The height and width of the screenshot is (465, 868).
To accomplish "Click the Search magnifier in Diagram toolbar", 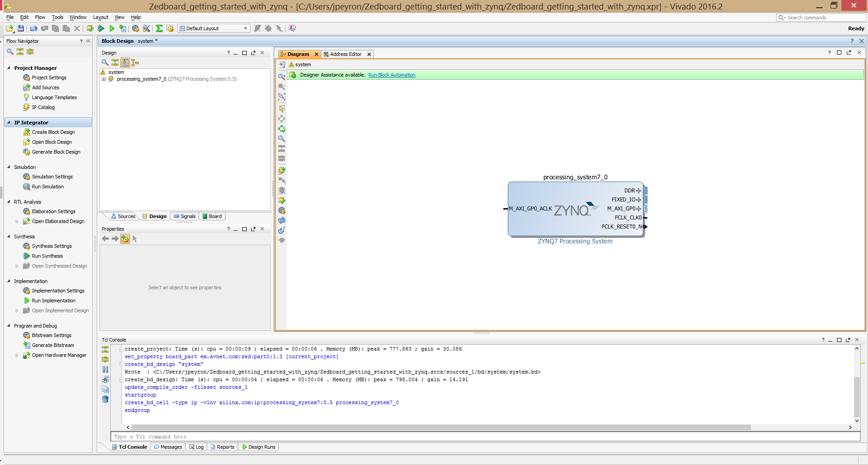I will [282, 138].
